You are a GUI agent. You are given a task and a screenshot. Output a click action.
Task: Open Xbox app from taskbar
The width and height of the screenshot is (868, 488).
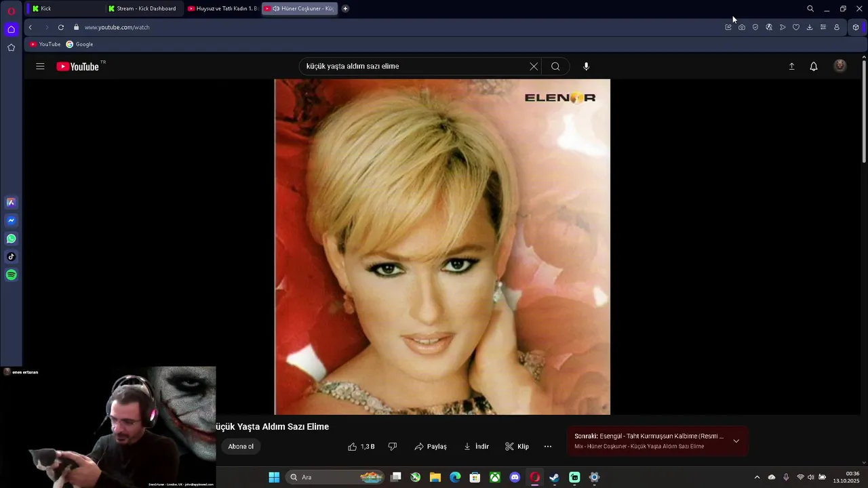[495, 477]
